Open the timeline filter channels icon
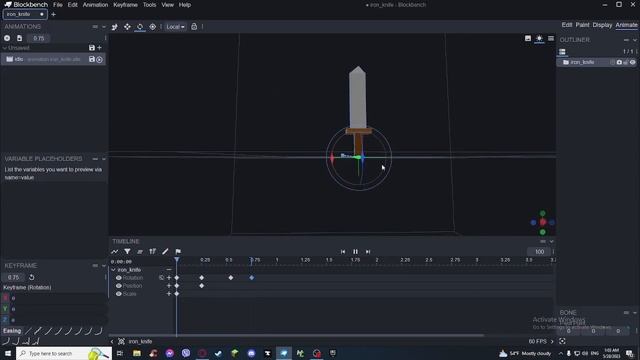 (x=127, y=251)
